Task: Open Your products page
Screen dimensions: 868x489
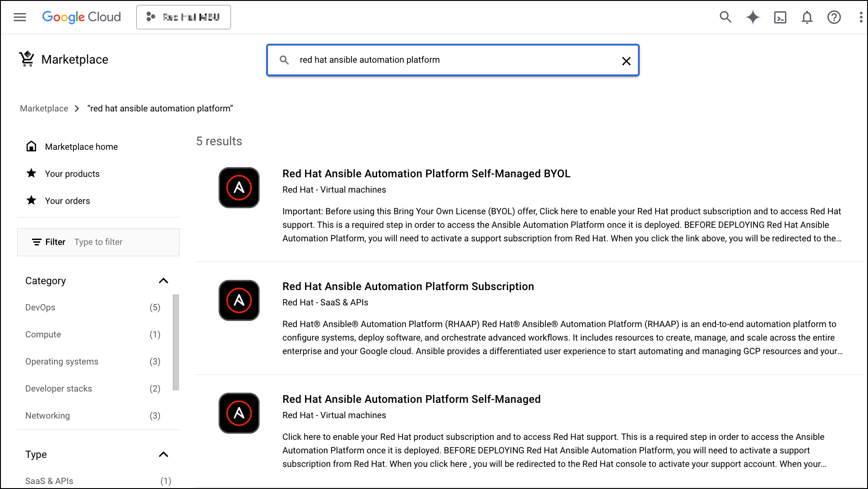Action: tap(72, 174)
